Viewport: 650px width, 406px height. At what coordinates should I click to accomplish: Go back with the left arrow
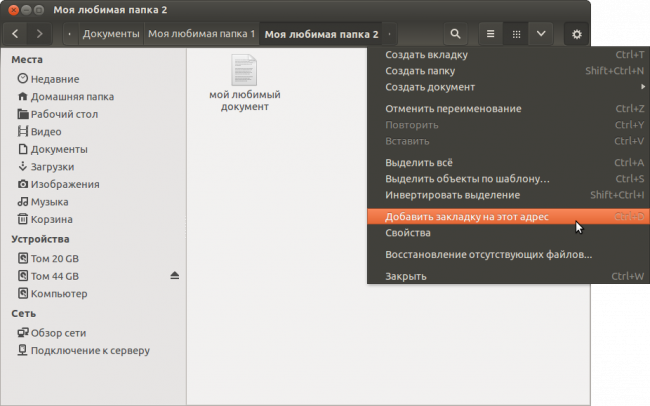(15, 34)
